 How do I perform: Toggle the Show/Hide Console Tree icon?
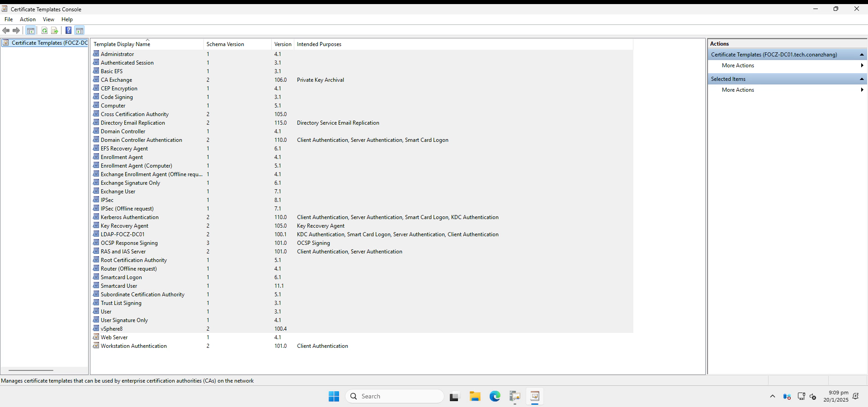coord(30,30)
